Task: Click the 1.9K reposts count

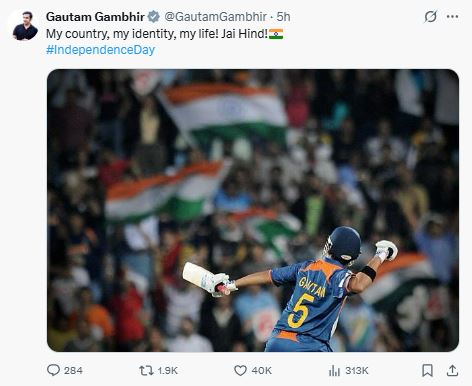Action: (x=168, y=371)
